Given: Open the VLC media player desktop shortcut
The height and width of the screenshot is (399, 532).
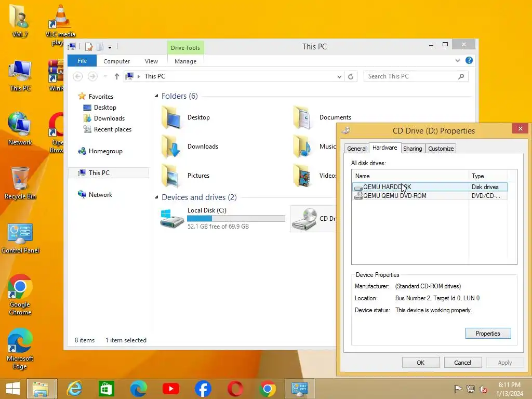Looking at the screenshot, I should [x=60, y=24].
